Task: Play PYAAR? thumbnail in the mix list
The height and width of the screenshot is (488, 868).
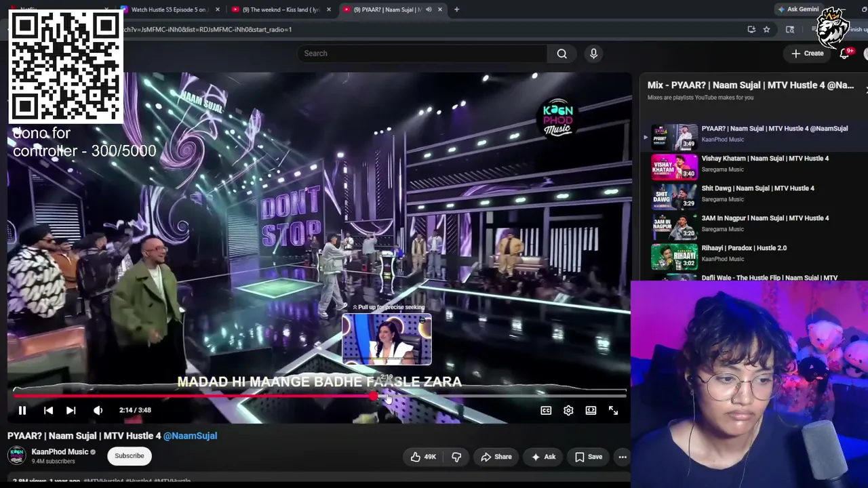Action: point(675,137)
